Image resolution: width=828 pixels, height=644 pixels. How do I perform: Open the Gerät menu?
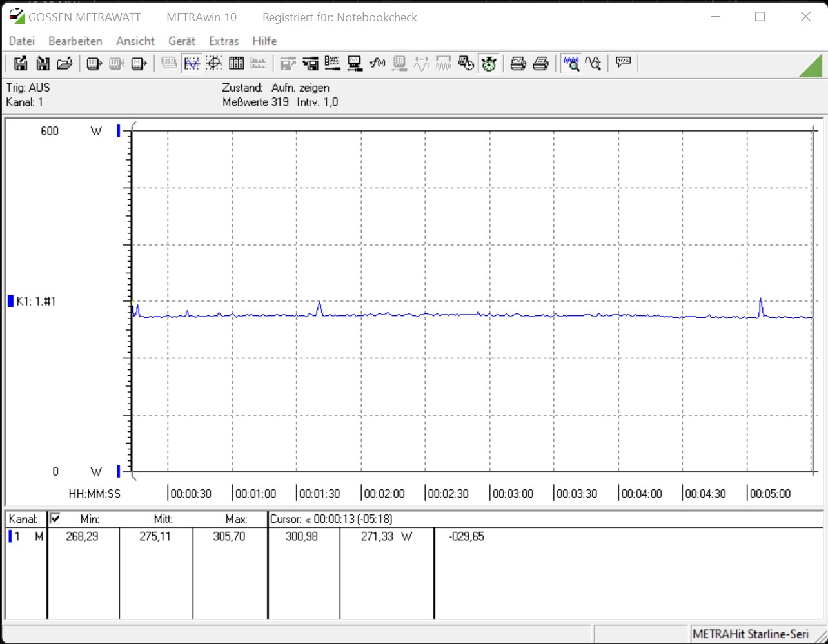(x=182, y=41)
